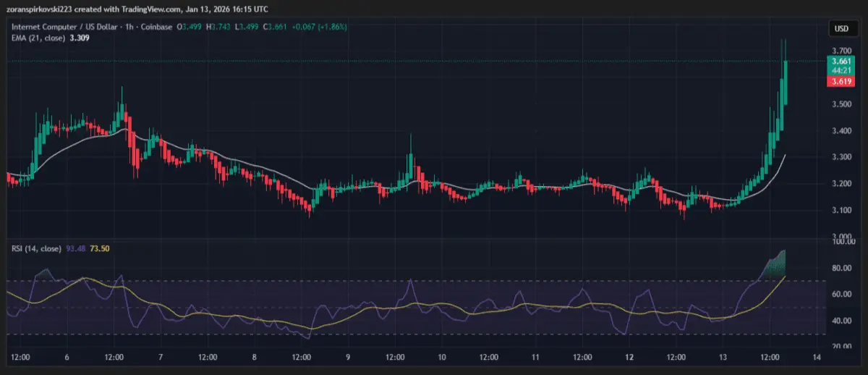Click date label 14 on time axis
This screenshot has width=868, height=375.
(817, 358)
